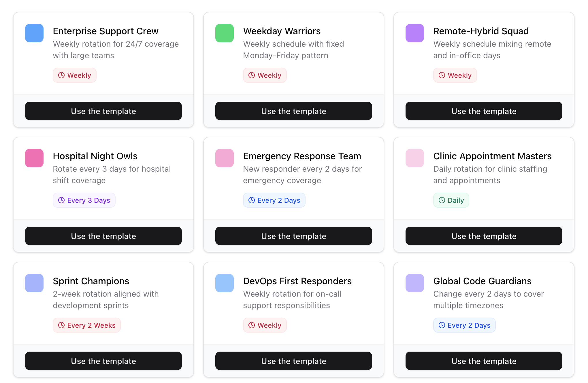
Task: Click the Weekly badge under DevOps First Responders
Action: 265,325
